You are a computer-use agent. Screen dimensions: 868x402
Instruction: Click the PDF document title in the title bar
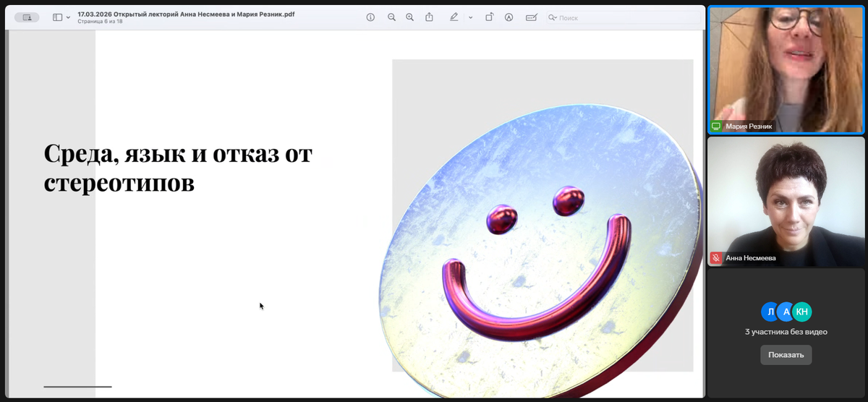point(186,14)
